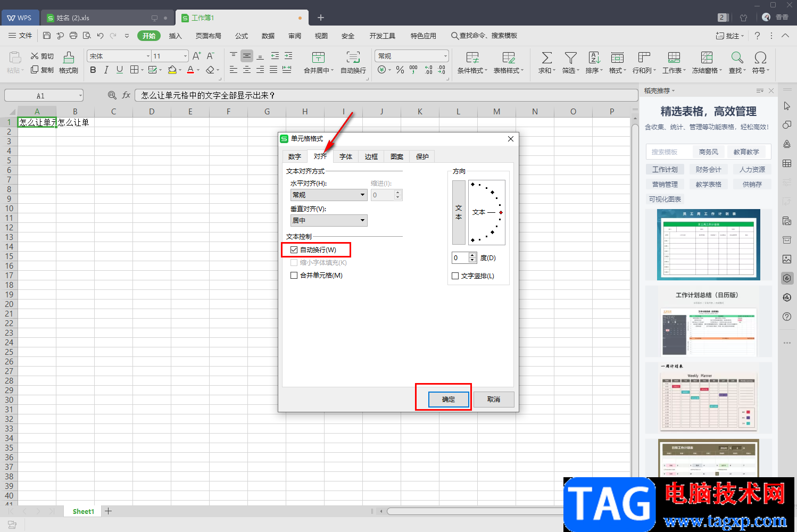Click the WPS home button

point(19,18)
